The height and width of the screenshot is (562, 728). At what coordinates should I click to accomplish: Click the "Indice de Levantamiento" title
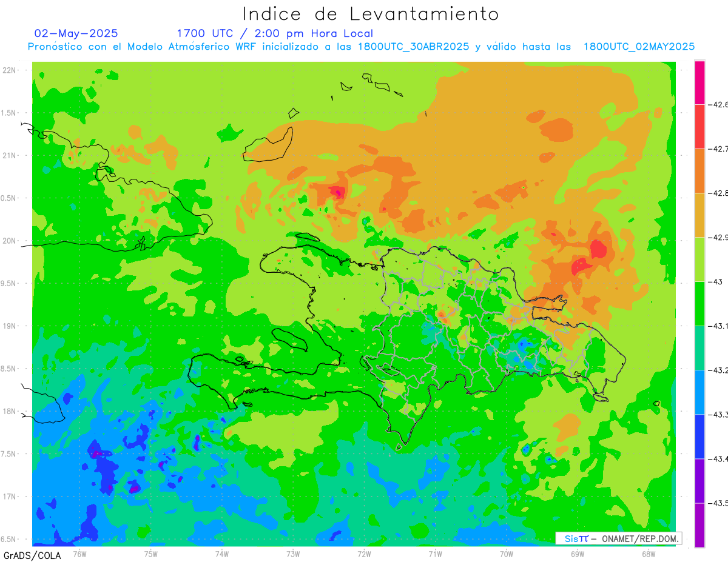click(x=371, y=13)
